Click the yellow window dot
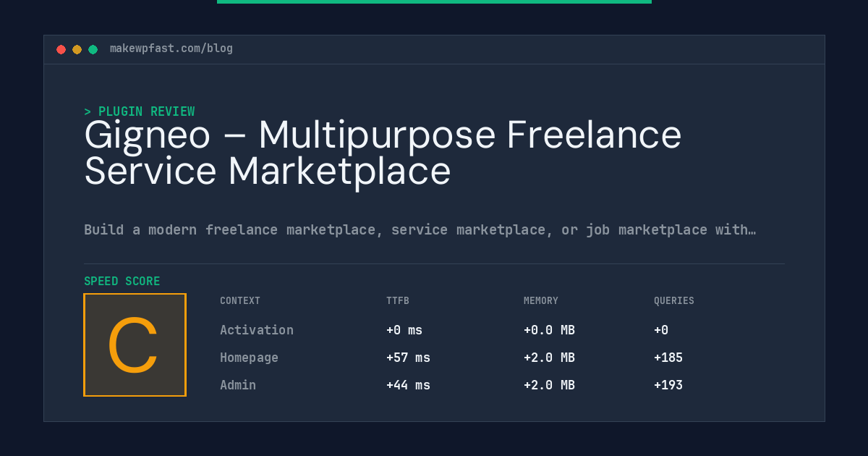Screen dimensions: 868x456 coord(77,49)
